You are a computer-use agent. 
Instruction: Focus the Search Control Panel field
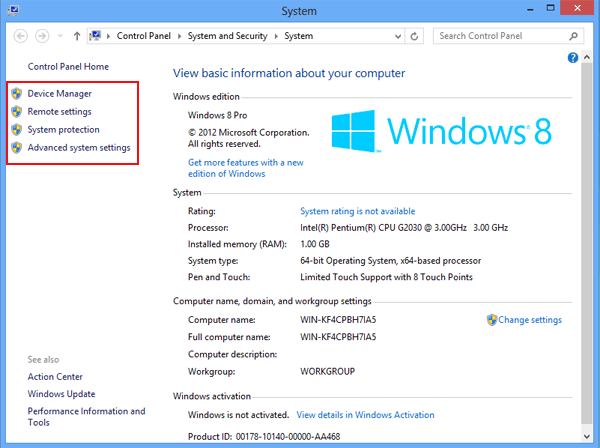coord(508,36)
